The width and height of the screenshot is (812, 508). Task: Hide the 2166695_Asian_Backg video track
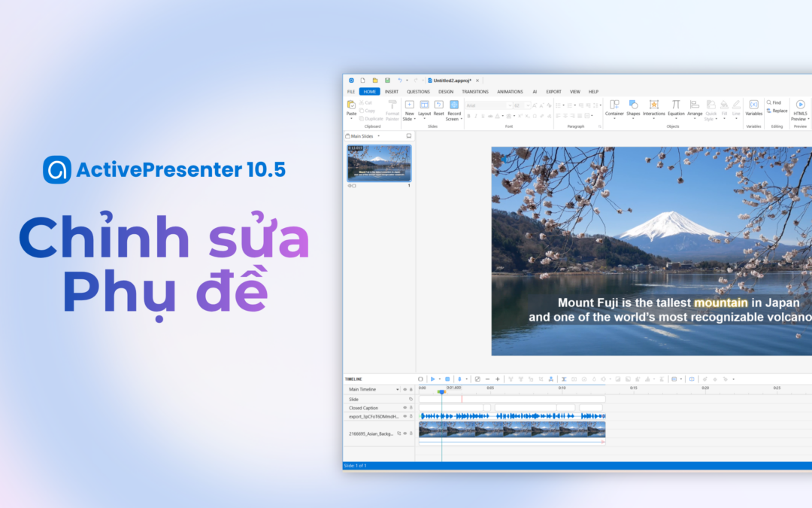405,433
